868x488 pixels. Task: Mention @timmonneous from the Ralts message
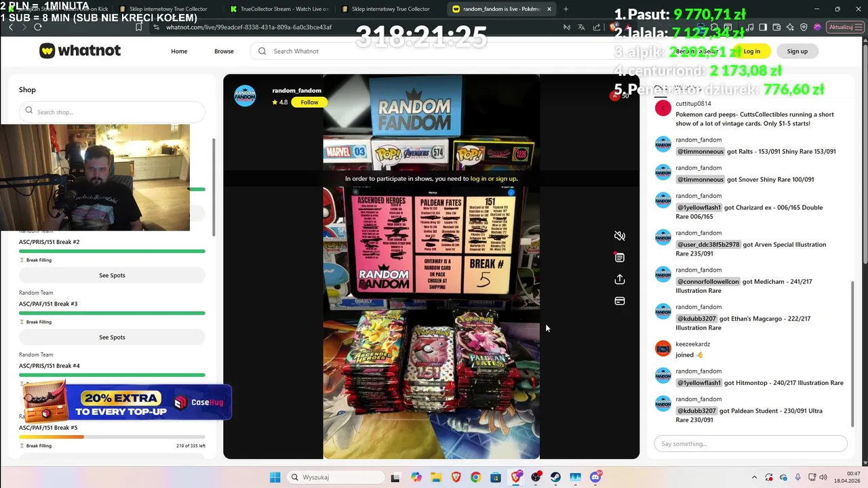tap(701, 152)
